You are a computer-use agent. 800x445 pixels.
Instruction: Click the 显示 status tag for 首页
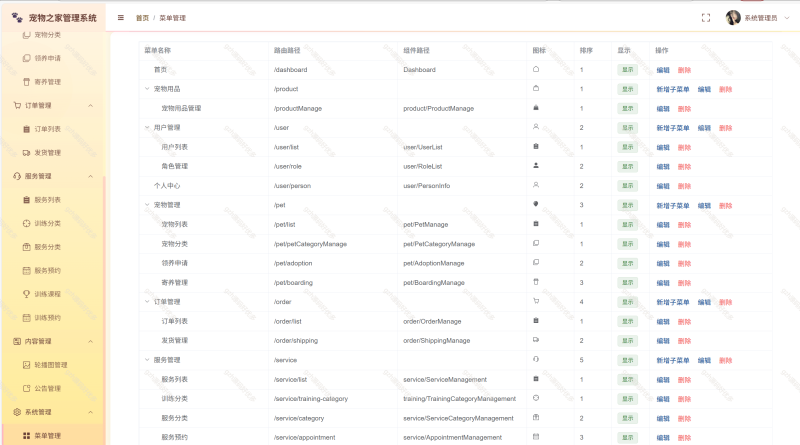628,70
